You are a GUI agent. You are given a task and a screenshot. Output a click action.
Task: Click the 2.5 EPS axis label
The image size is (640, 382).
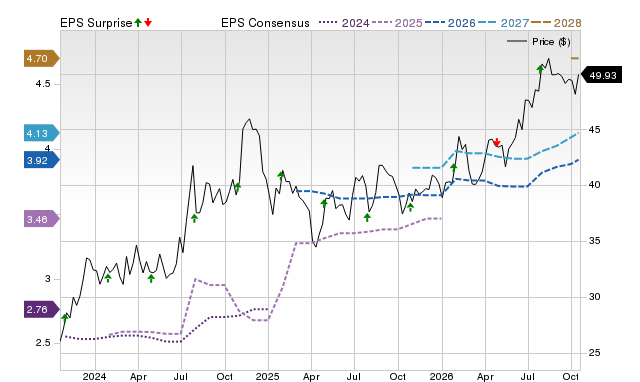point(43,342)
